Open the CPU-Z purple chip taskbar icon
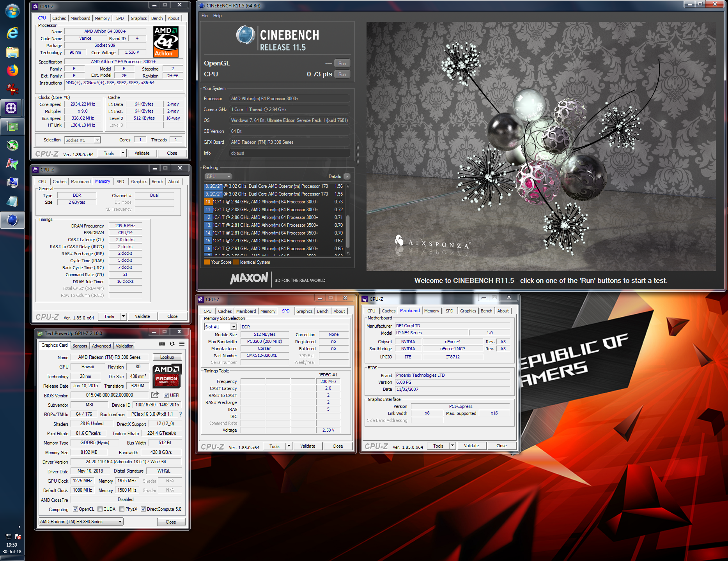 [x=12, y=108]
